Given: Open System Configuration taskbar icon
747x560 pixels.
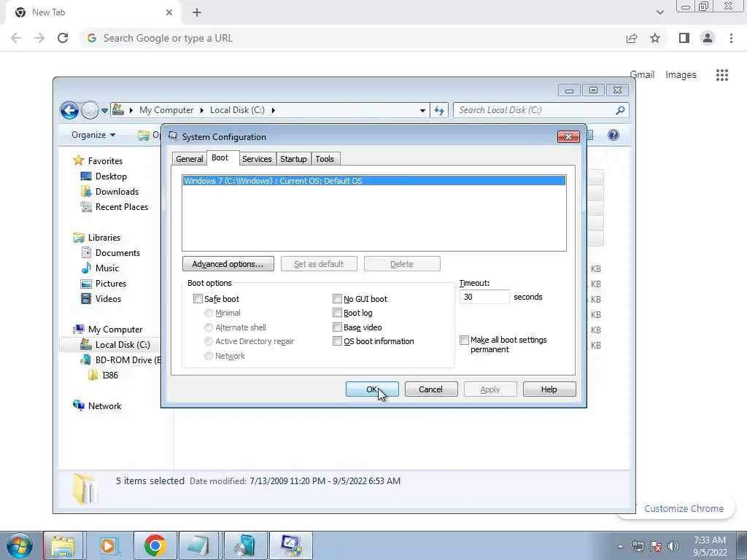Looking at the screenshot, I should click(291, 545).
